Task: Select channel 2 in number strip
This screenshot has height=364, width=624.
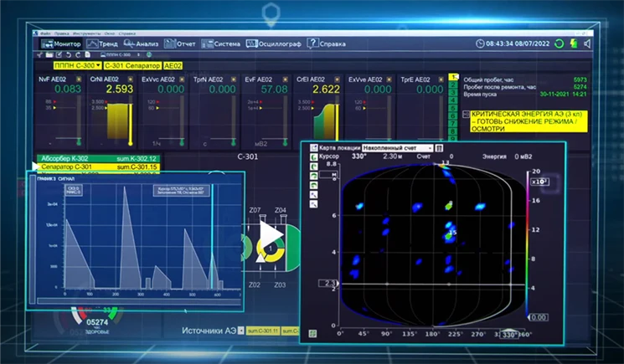Action: coord(453,85)
